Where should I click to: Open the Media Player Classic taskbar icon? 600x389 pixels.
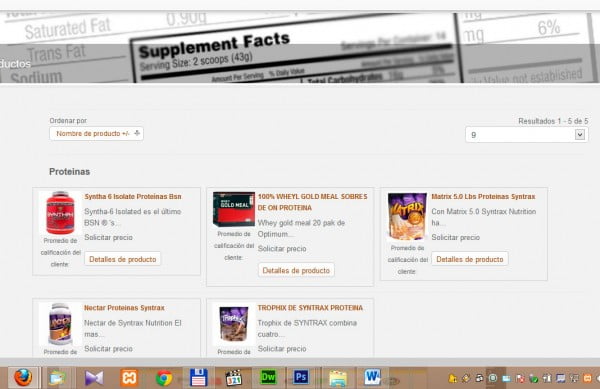233,378
